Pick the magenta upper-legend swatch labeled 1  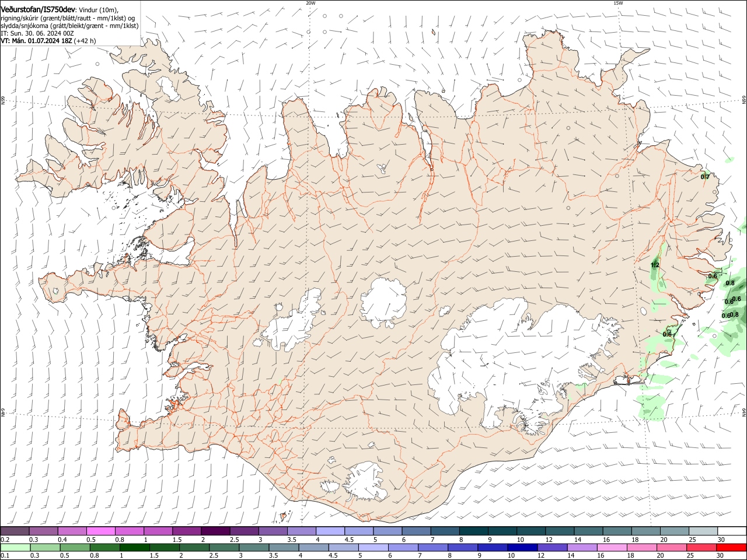pos(158,531)
